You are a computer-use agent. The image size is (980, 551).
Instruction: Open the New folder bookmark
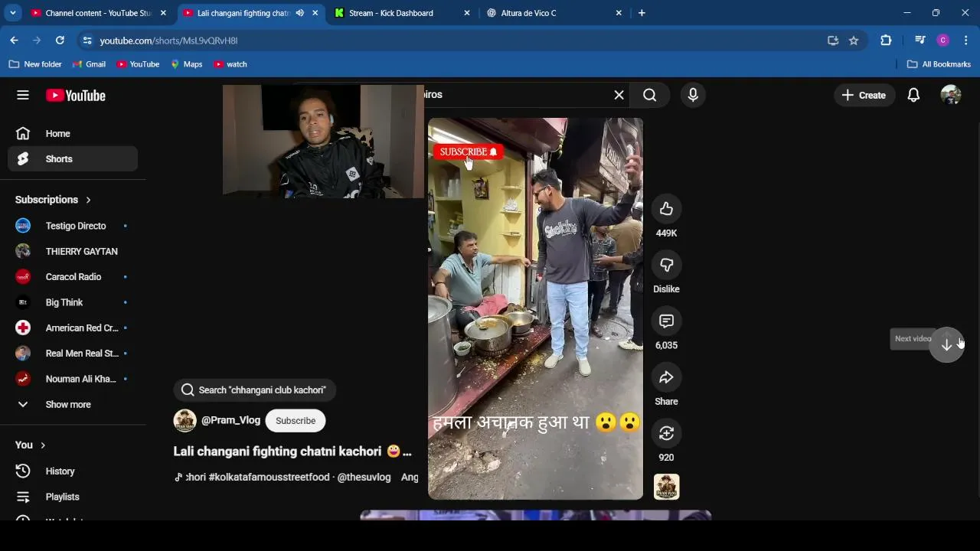[x=35, y=64]
